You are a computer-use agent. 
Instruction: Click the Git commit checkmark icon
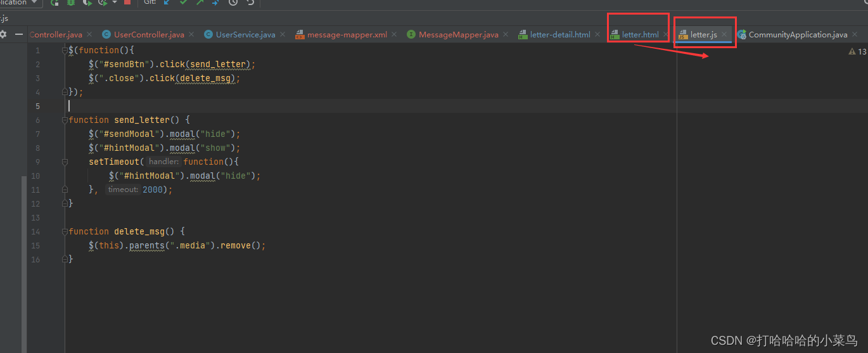tap(183, 3)
